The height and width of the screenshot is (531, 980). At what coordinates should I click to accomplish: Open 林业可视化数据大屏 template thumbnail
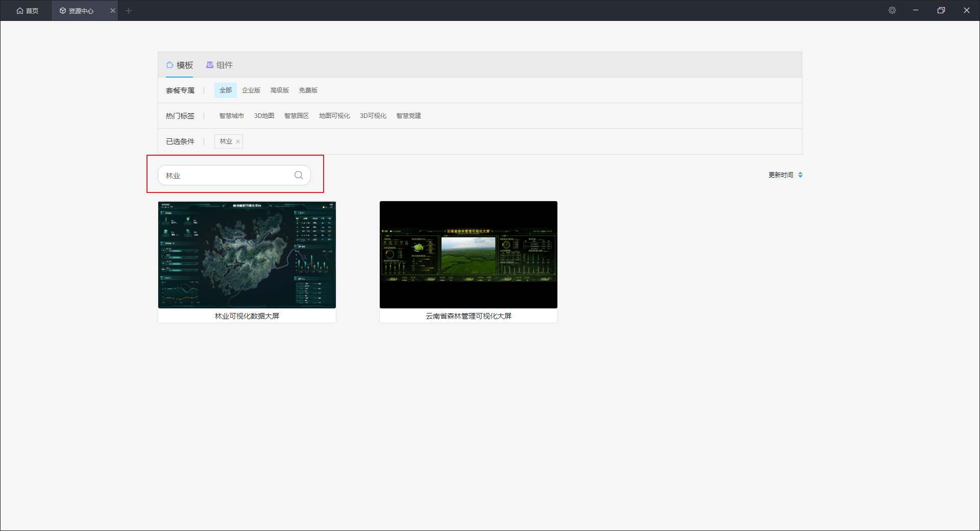(x=247, y=255)
